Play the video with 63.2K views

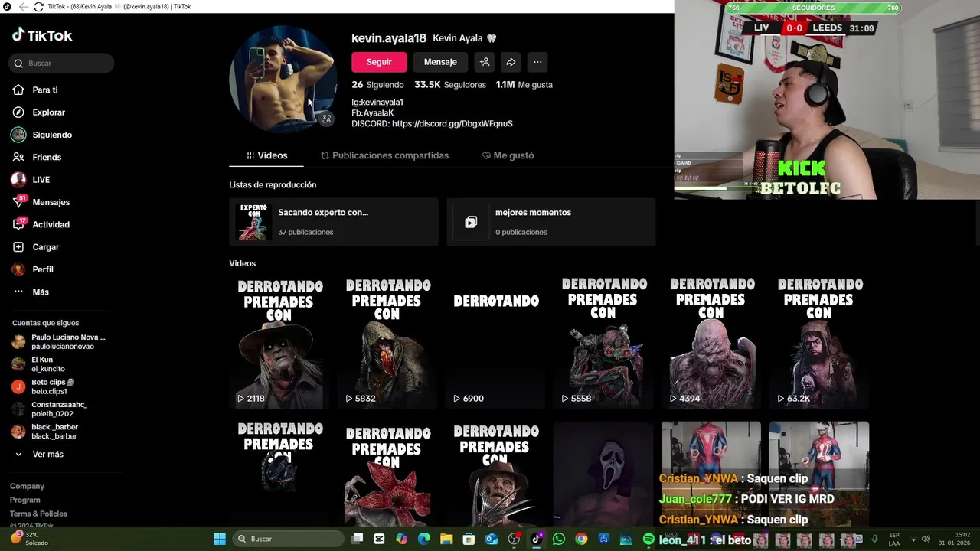click(820, 343)
